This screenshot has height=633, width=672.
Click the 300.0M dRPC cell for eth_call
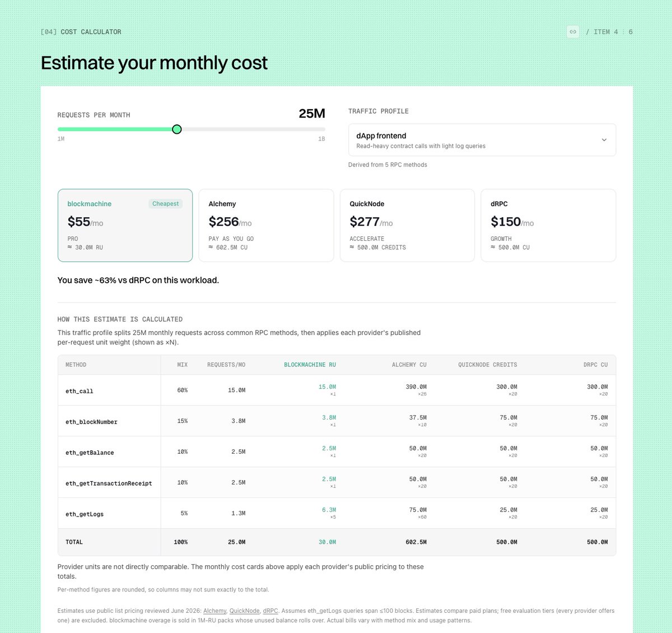(597, 387)
